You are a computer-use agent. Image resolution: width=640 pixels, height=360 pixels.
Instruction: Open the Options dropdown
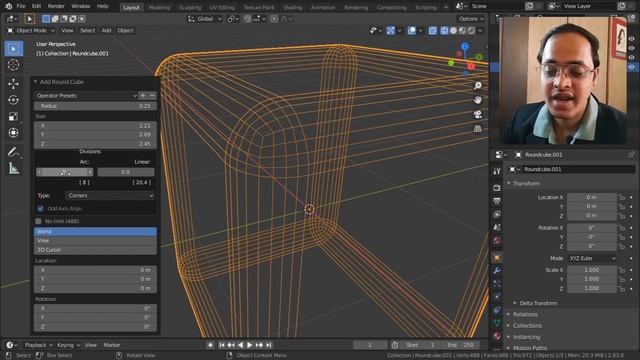pos(471,19)
